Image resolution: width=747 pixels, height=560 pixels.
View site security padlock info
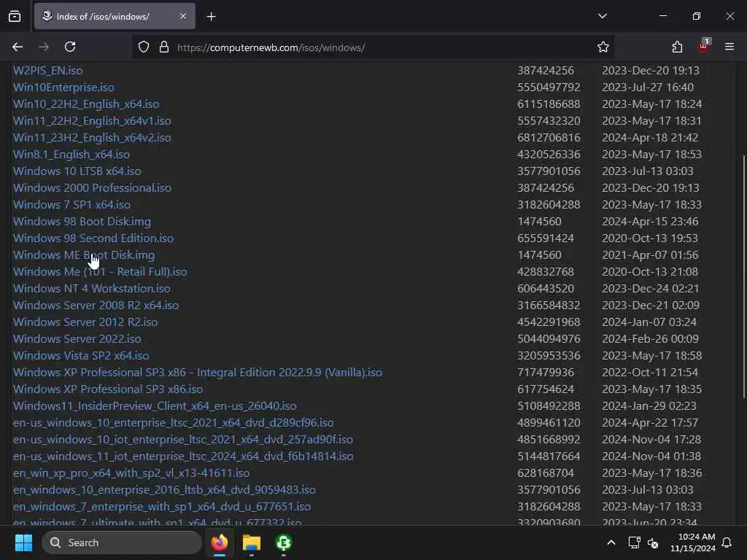[x=164, y=47]
